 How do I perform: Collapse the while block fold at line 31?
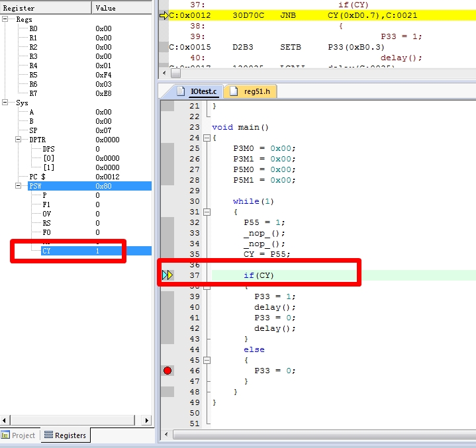pos(207,212)
